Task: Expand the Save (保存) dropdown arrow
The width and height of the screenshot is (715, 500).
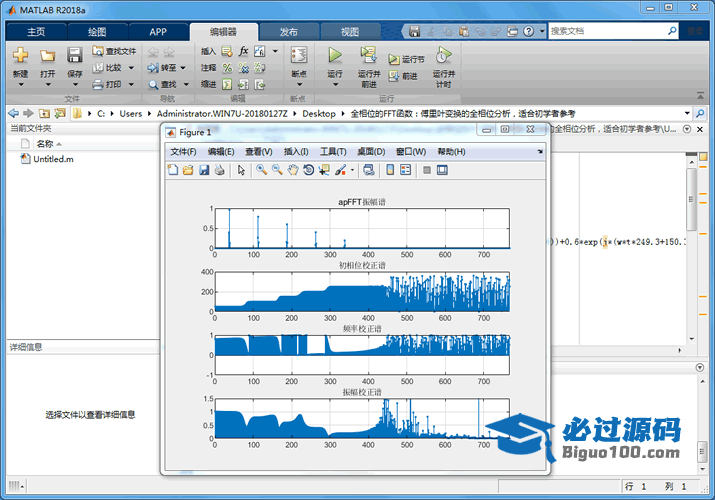Action: click(75, 85)
